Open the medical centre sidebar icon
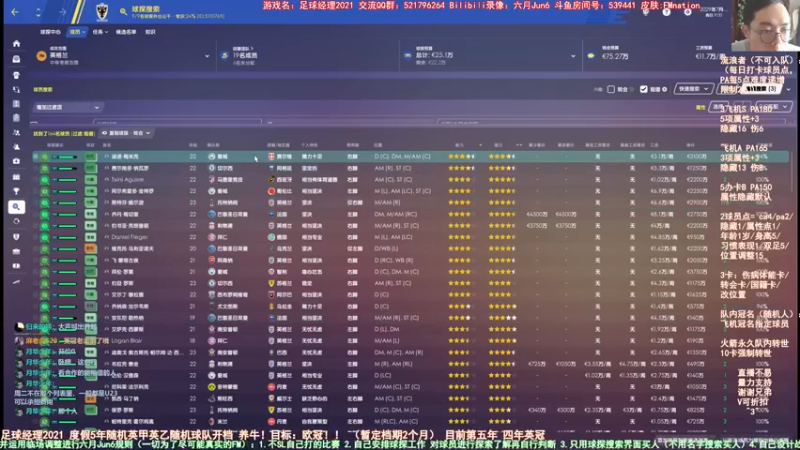 [x=16, y=161]
